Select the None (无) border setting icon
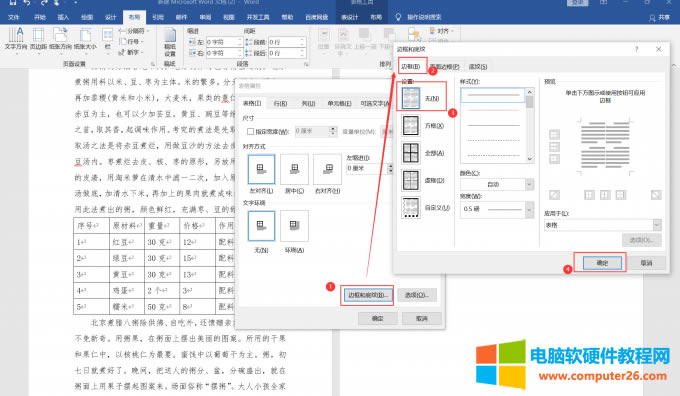 411,98
